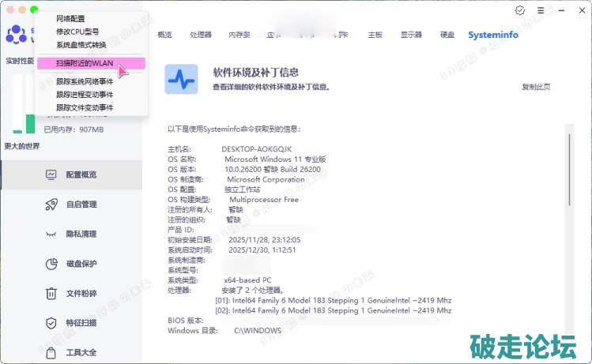Open the hamburger menu in title bar

click(x=541, y=11)
